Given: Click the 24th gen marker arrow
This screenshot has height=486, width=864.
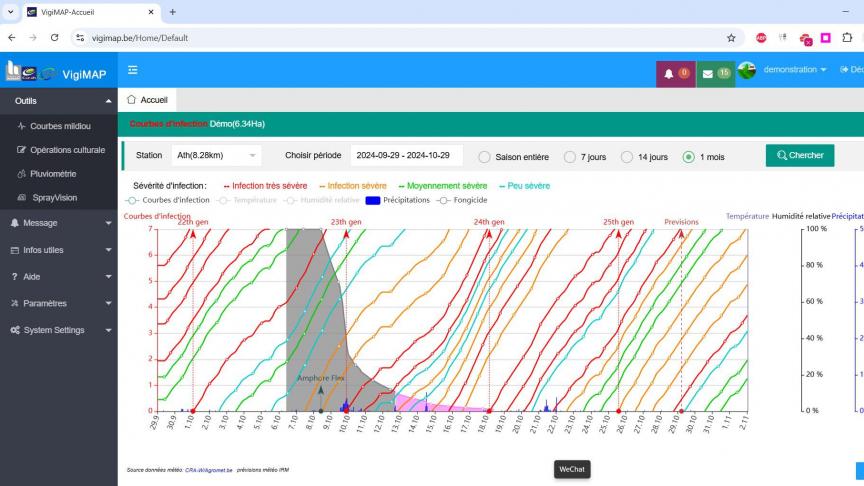Looking at the screenshot, I should click(489, 234).
